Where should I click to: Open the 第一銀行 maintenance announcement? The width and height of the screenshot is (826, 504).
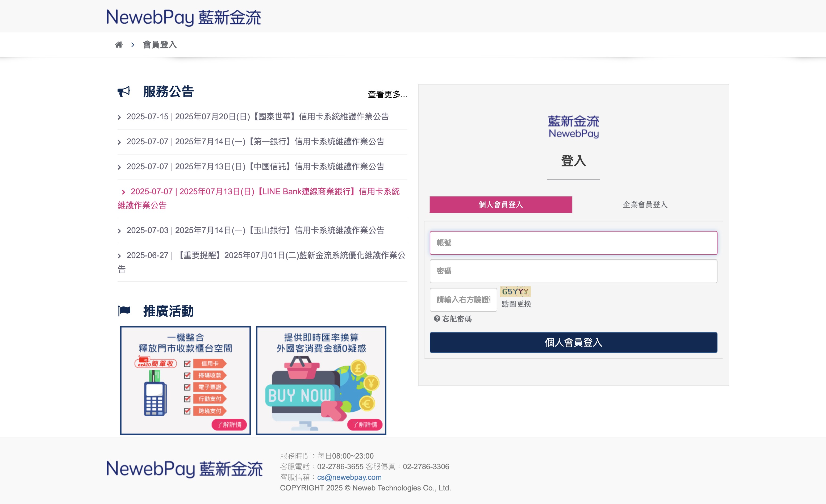point(256,142)
